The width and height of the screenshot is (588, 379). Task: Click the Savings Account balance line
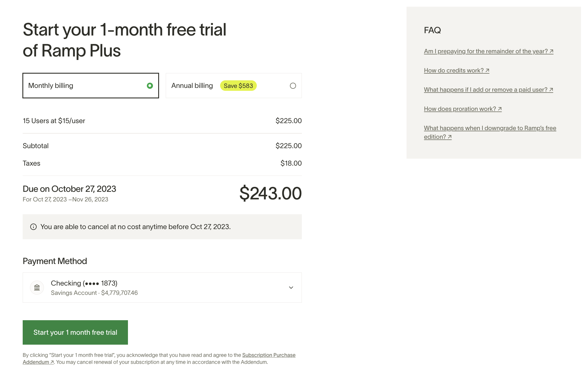click(94, 293)
